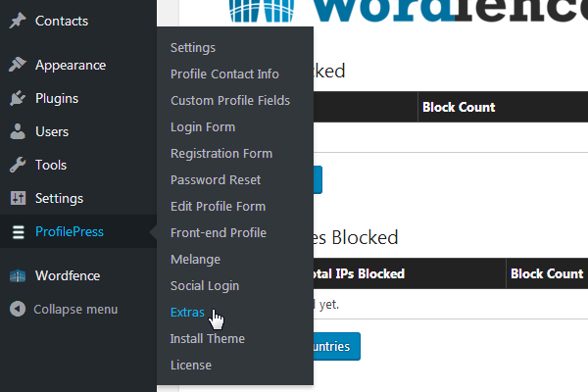This screenshot has width=588, height=392.
Task: Click the Tools wrench icon
Action: click(18, 165)
